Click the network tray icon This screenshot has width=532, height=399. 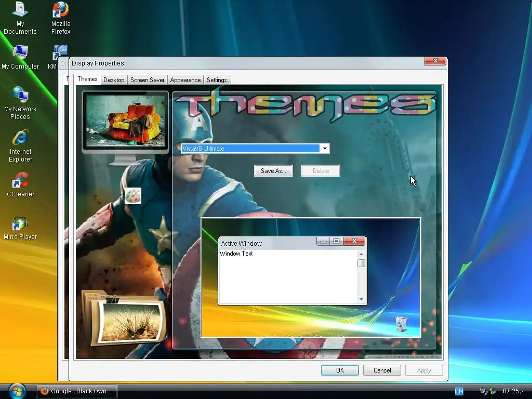(x=484, y=391)
